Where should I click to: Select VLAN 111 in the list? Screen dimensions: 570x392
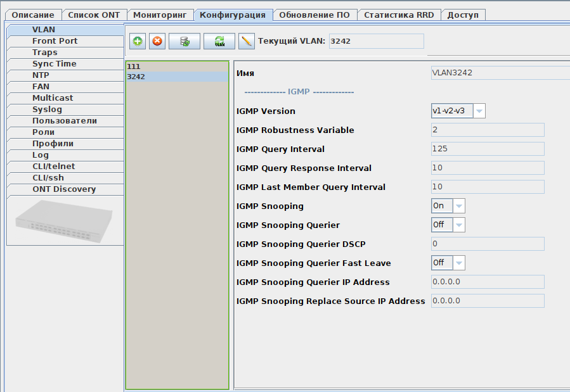(178, 66)
